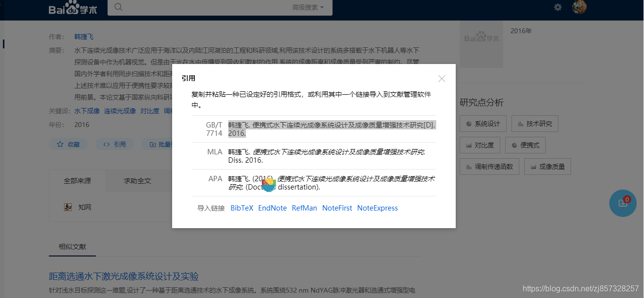Screen dimensions: 644x298
Task: Click the NoteExpress import link
Action: click(x=377, y=208)
